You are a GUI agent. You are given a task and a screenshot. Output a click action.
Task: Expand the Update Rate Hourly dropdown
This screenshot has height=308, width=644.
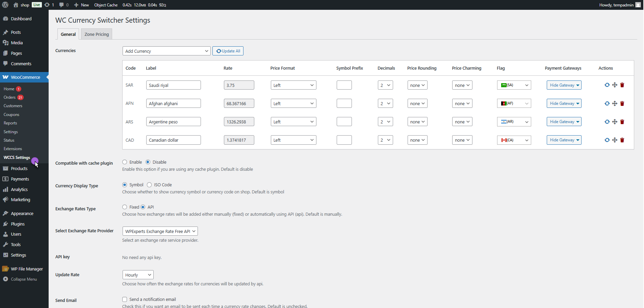138,275
